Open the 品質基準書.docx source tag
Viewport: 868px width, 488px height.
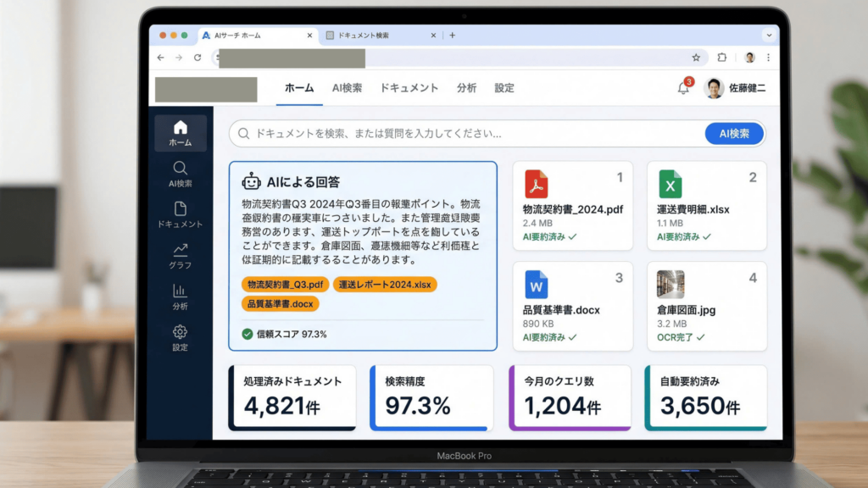280,304
